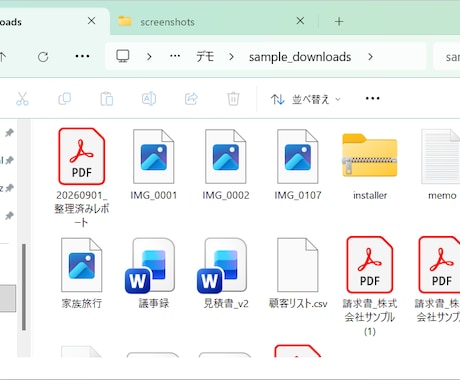460x380 pixels.
Task: Click the Rename icon in toolbar
Action: 149,99
